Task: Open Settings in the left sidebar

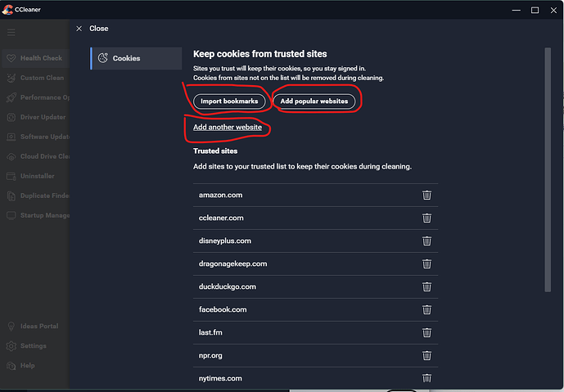Action: click(33, 346)
